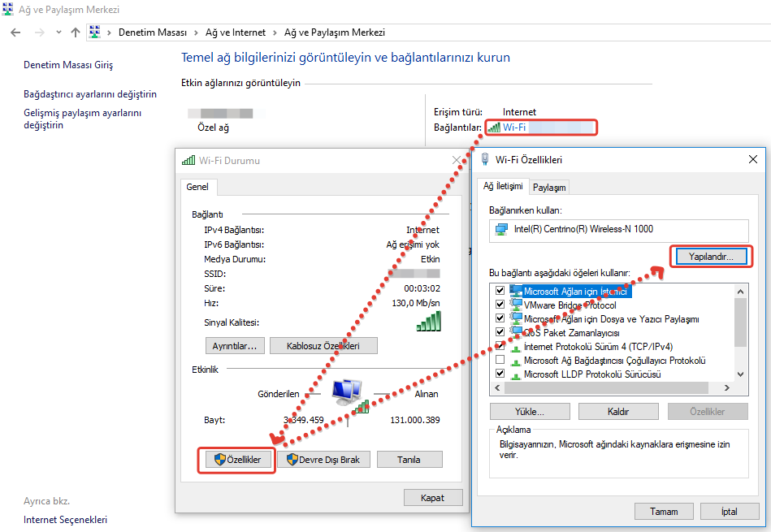Image resolution: width=771 pixels, height=532 pixels.
Task: Click the QoS Paket Zamanlayıcısı item icon
Action: [516, 332]
